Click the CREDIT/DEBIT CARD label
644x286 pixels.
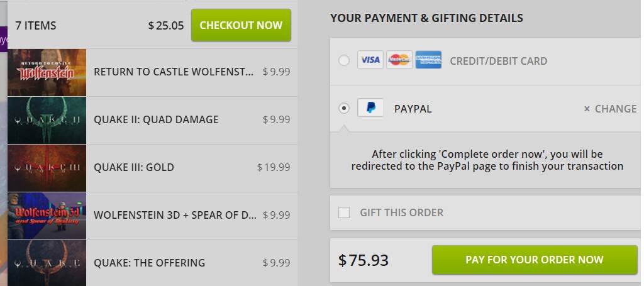pos(498,61)
